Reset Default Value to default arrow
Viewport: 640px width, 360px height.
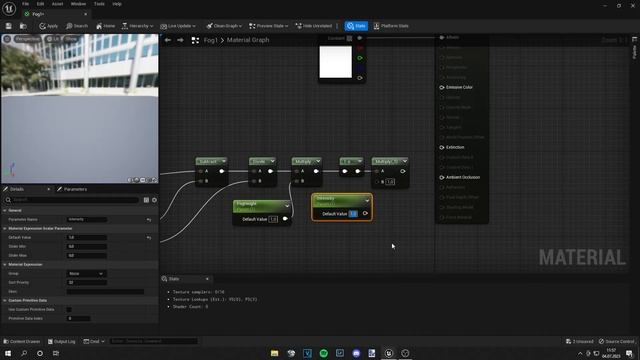(x=149, y=237)
